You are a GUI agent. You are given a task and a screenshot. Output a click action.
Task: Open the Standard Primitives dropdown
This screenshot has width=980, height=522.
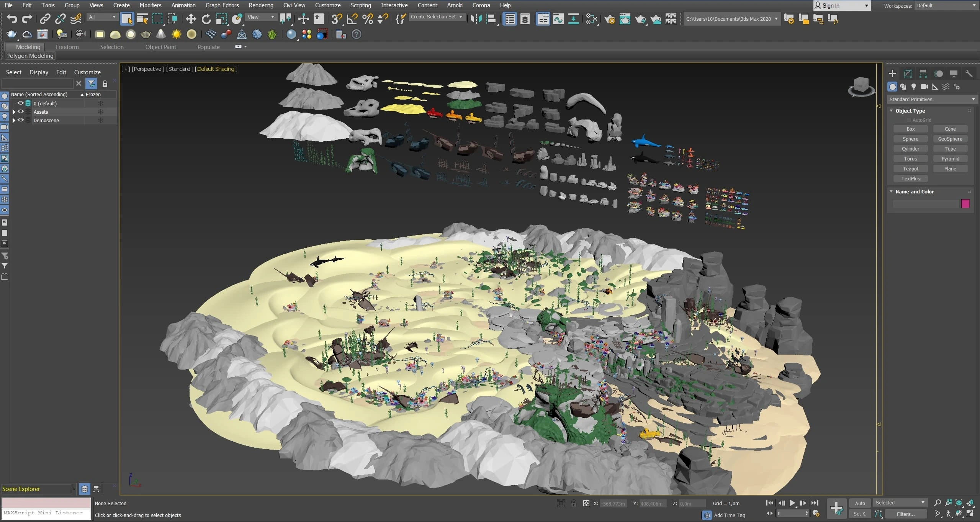click(931, 99)
